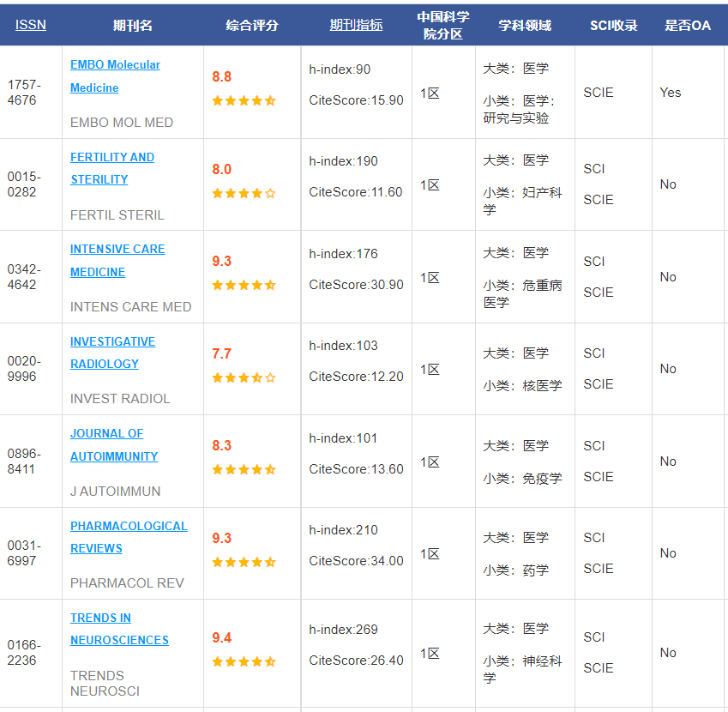Click the h-index:190 value
The height and width of the screenshot is (712, 728).
pyautogui.click(x=344, y=161)
